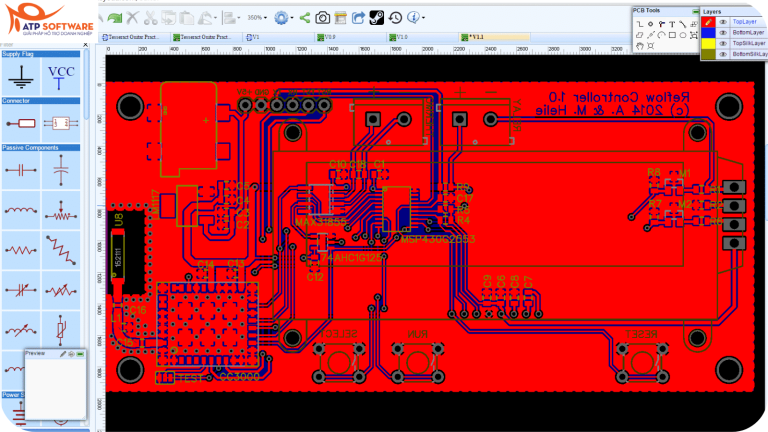The width and height of the screenshot is (768, 432).
Task: Click the camera snapshot icon
Action: tap(322, 18)
